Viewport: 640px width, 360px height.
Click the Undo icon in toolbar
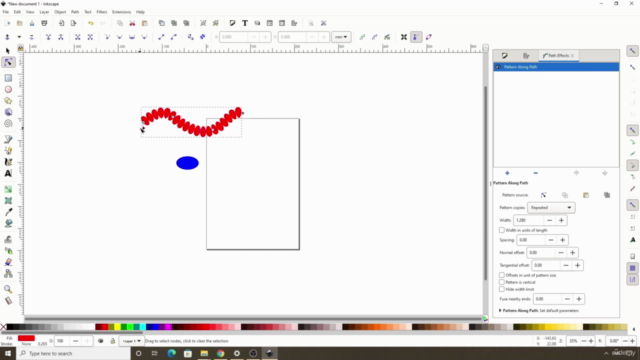(x=91, y=23)
